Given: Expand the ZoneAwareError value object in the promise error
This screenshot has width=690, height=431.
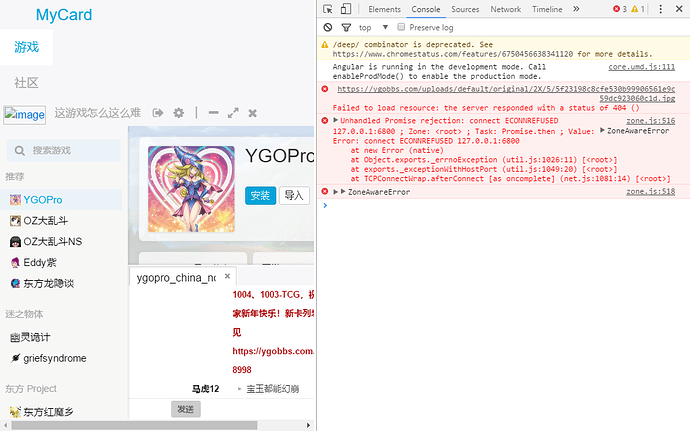Looking at the screenshot, I should [602, 130].
